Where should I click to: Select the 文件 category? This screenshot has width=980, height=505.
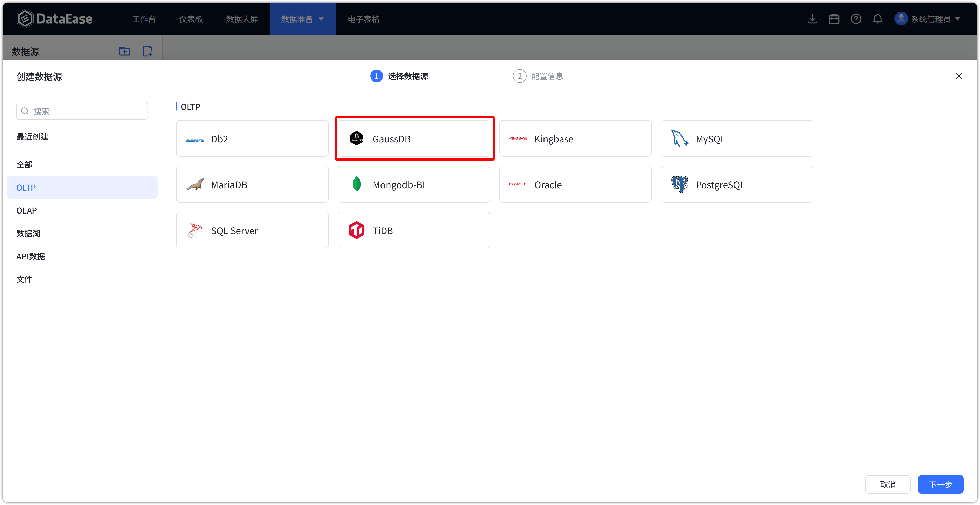coord(82,279)
